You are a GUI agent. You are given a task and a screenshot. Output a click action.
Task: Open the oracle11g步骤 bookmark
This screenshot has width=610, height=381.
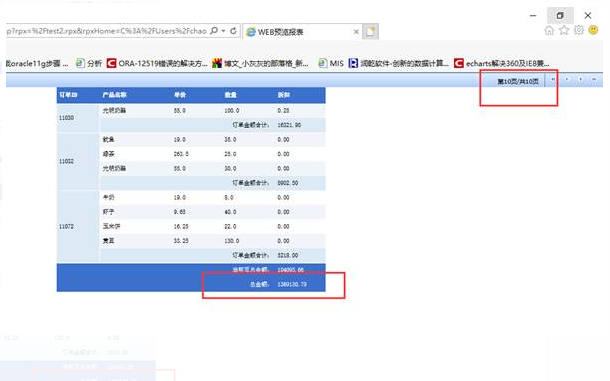[37, 63]
